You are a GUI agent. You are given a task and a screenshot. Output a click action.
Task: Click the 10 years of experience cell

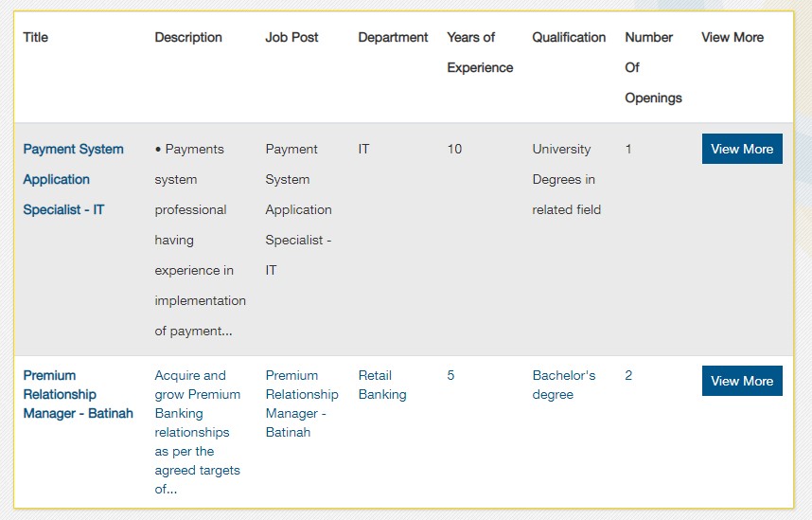[454, 150]
